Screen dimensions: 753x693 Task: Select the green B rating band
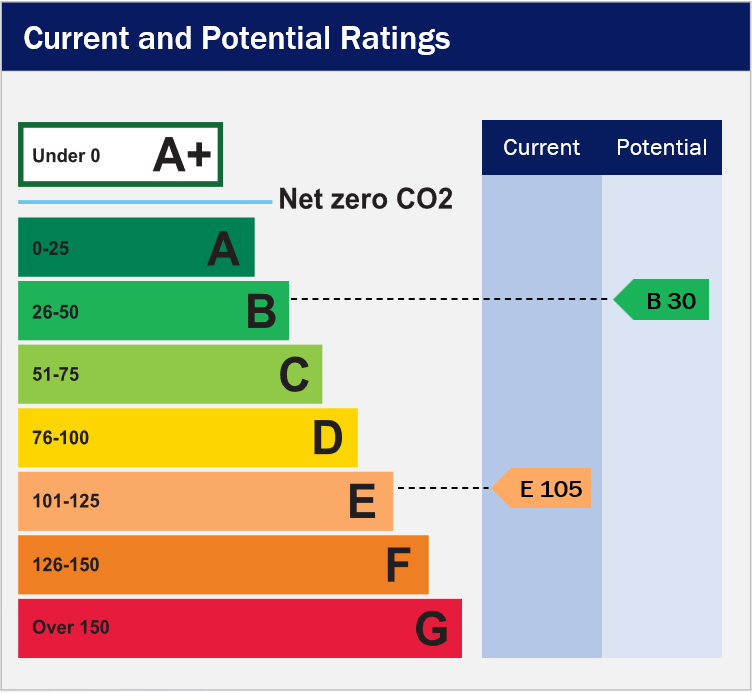[153, 311]
